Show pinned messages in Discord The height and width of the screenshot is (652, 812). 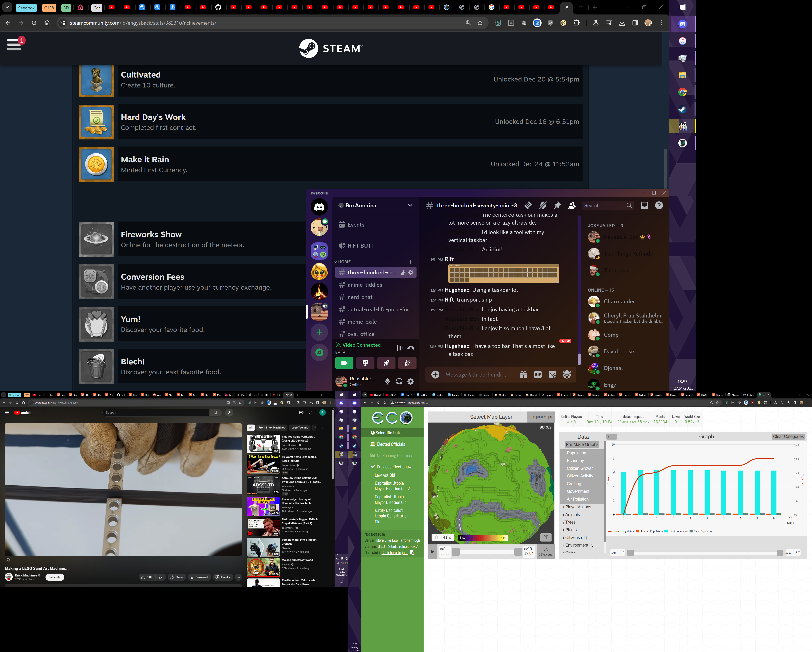558,206
